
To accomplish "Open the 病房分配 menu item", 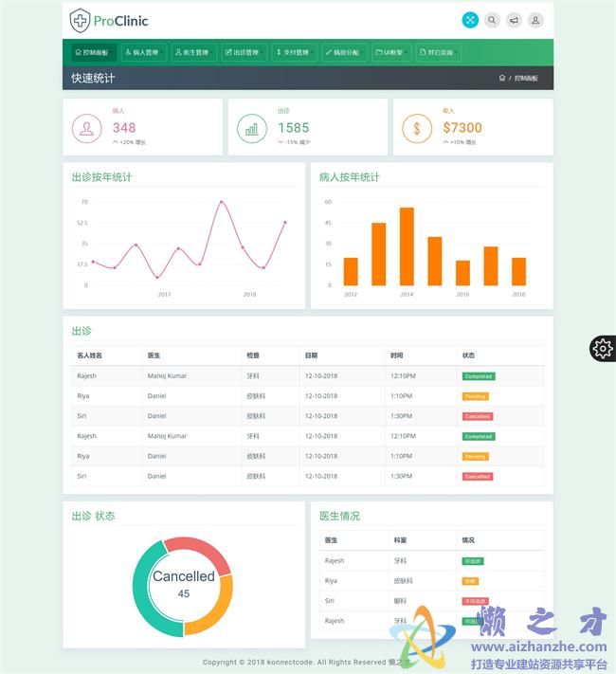I will pos(343,53).
